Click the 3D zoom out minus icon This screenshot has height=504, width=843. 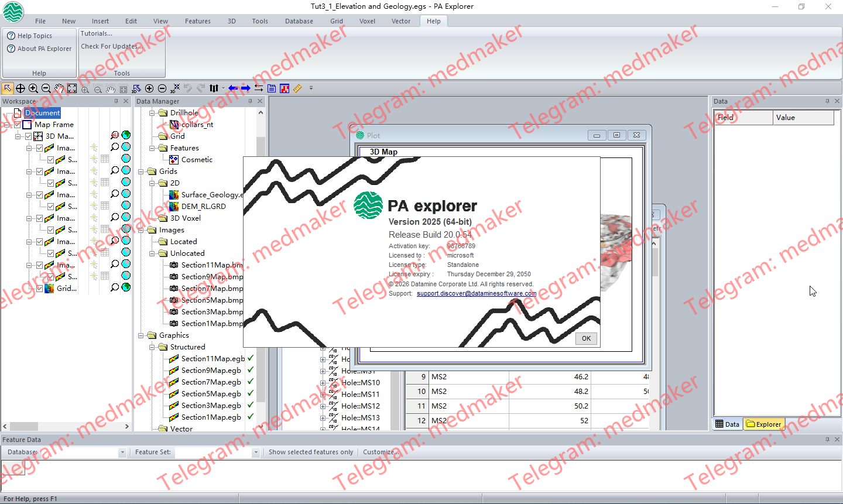tap(162, 88)
